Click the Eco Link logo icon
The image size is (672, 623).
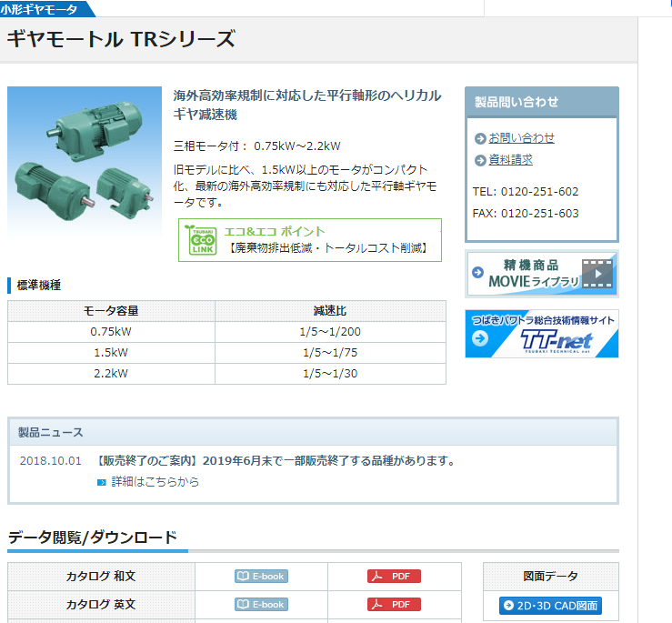[x=201, y=240]
